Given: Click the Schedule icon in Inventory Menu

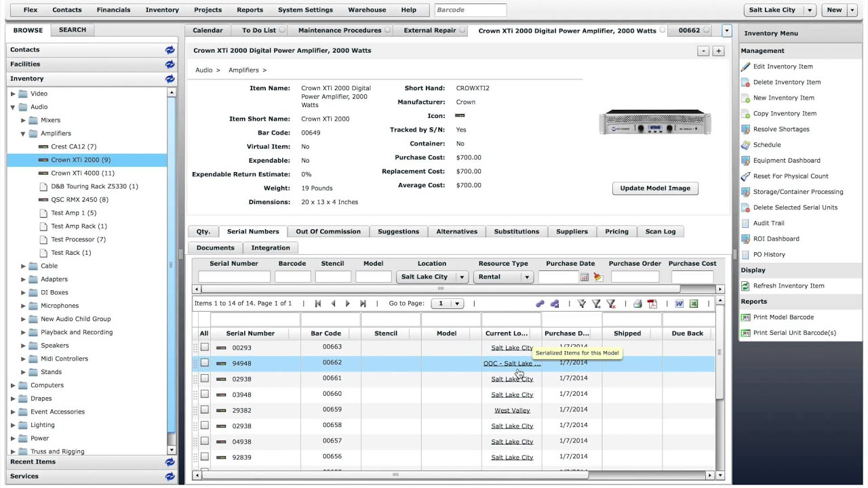Looking at the screenshot, I should (x=746, y=145).
